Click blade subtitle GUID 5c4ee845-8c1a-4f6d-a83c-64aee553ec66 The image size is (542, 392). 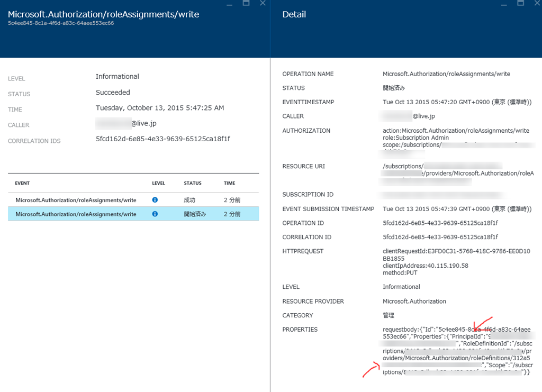coord(61,23)
